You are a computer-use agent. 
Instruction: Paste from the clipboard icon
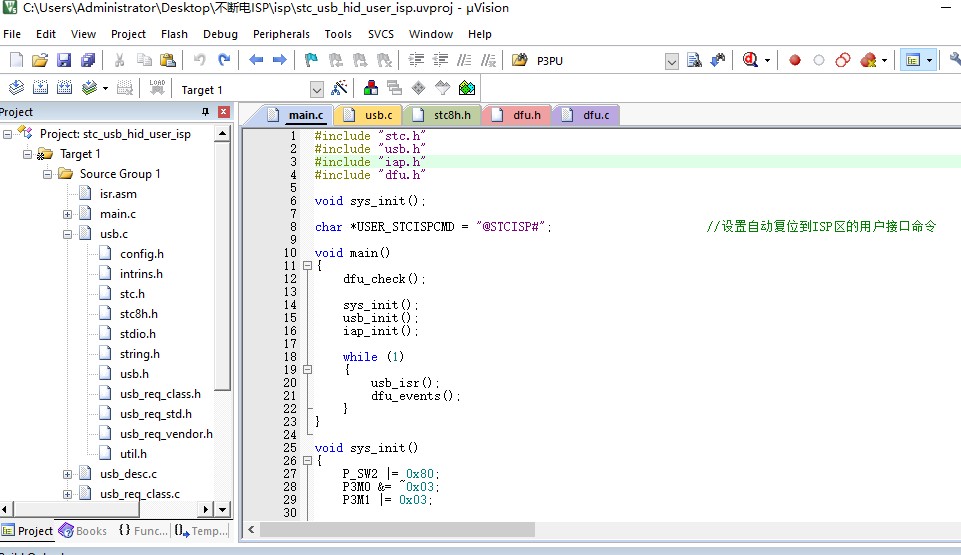[x=167, y=60]
